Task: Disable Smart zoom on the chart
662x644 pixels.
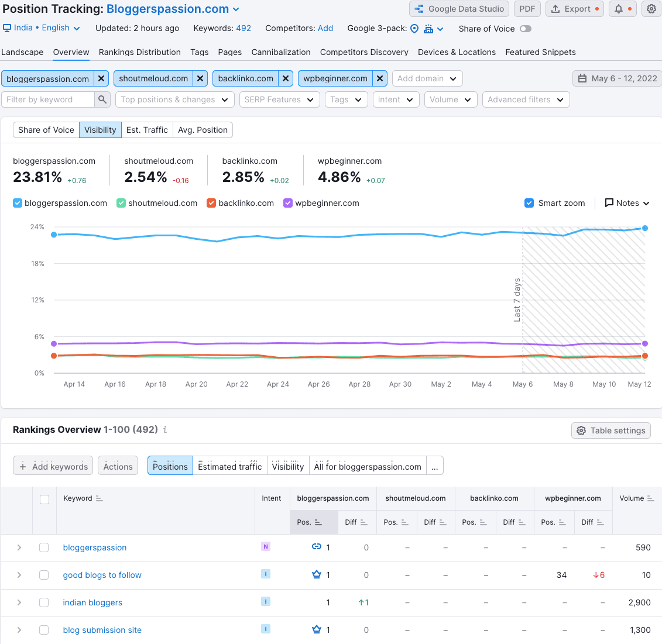Action: tap(529, 203)
